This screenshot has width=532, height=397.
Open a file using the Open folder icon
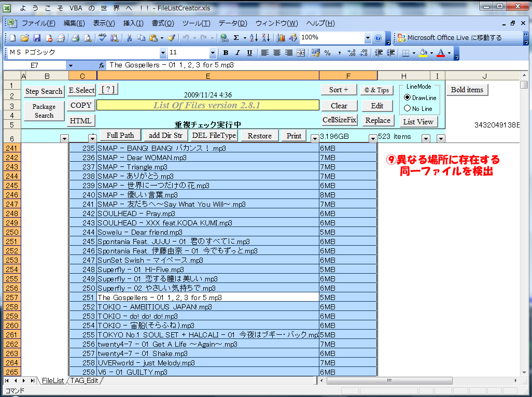coord(24,38)
